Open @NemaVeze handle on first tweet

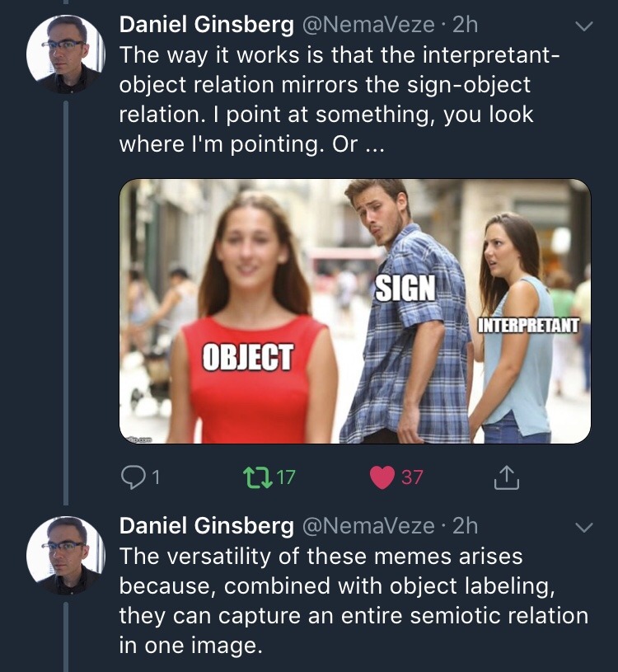click(368, 25)
